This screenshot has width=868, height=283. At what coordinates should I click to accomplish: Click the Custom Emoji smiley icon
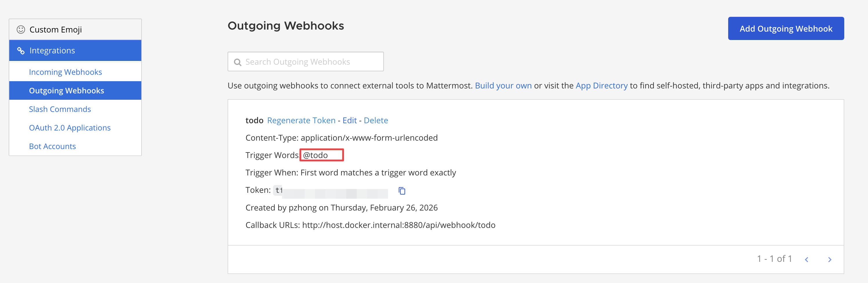[21, 30]
